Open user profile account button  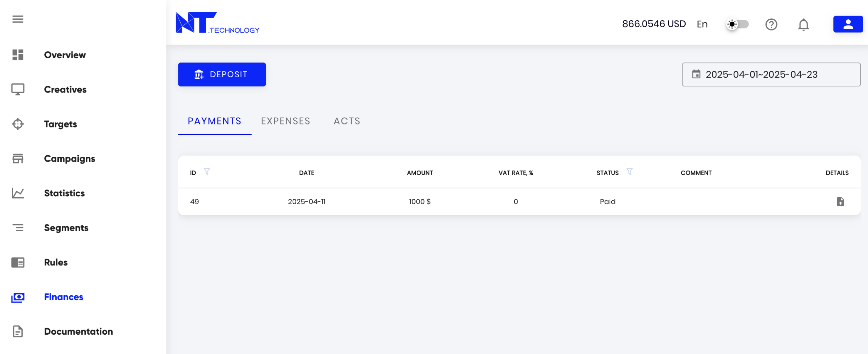point(848,24)
